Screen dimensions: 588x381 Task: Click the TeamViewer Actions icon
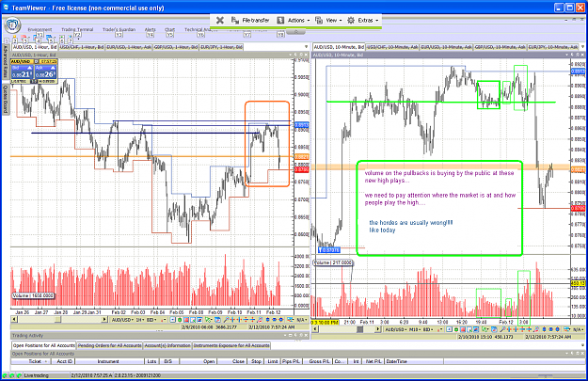click(x=280, y=21)
